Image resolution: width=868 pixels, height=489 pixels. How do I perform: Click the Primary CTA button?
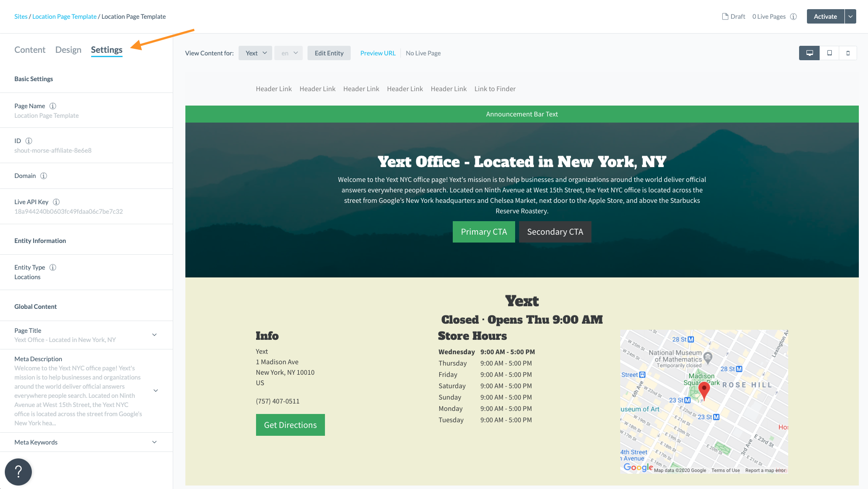point(484,232)
